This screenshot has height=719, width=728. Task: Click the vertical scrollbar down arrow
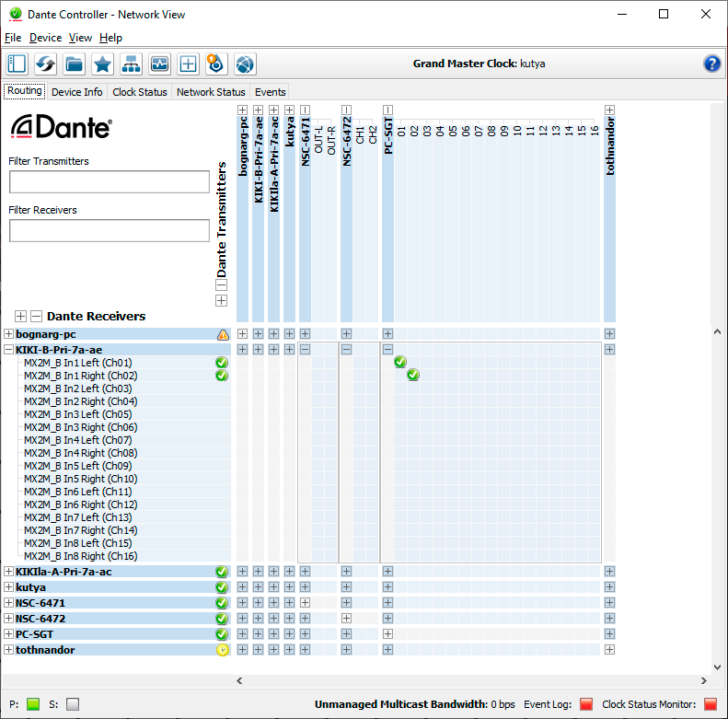(717, 667)
